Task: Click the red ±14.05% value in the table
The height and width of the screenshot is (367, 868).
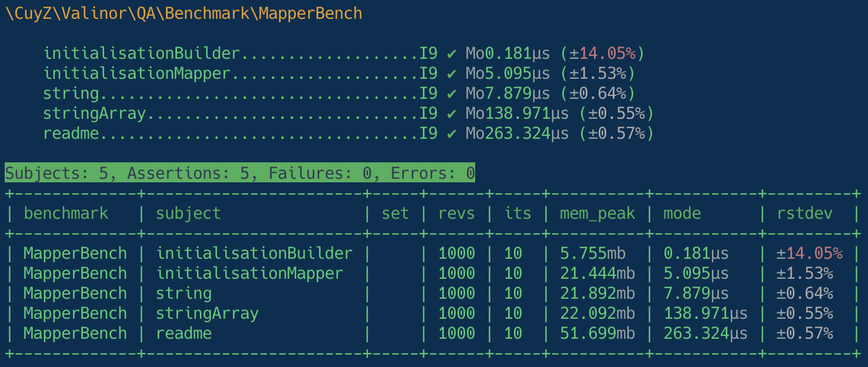Action: [x=809, y=253]
